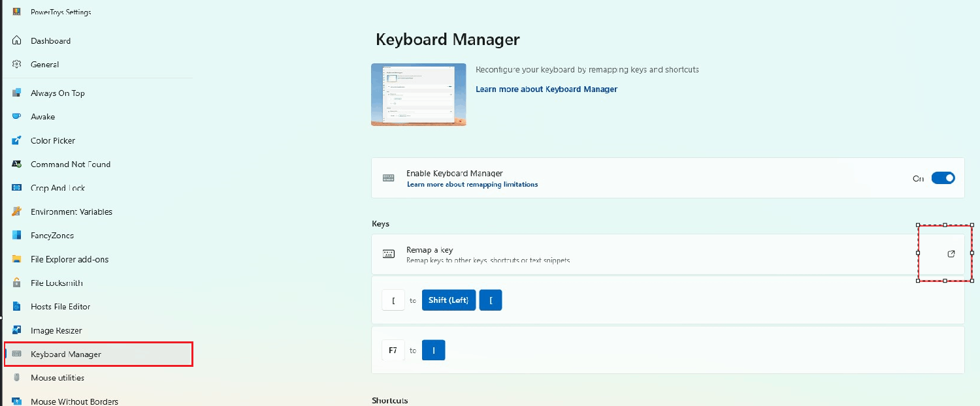This screenshot has height=406, width=980.
Task: Click the keyboard icon beside Enable Keyboard Manager
Action: pos(389,178)
